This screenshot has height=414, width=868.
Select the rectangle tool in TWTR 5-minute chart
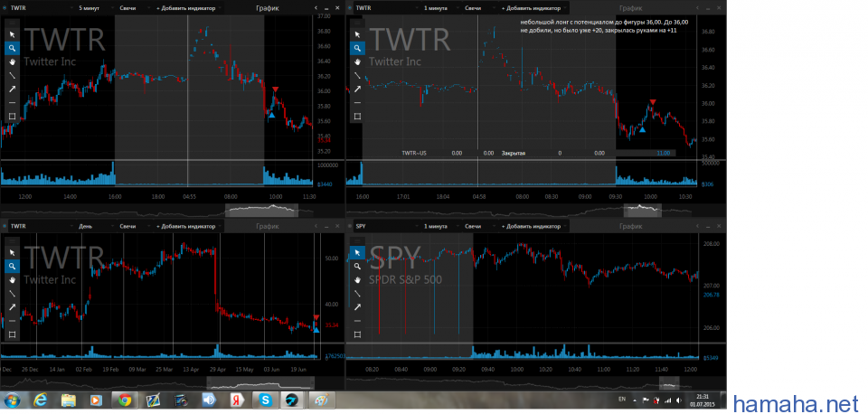pos(12,117)
